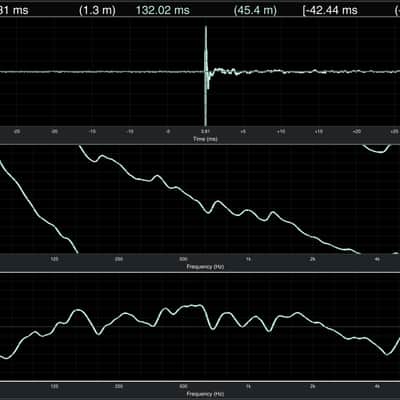Click the (45.4 m) distance readout
Screen dimensions: 400x400
pyautogui.click(x=255, y=10)
